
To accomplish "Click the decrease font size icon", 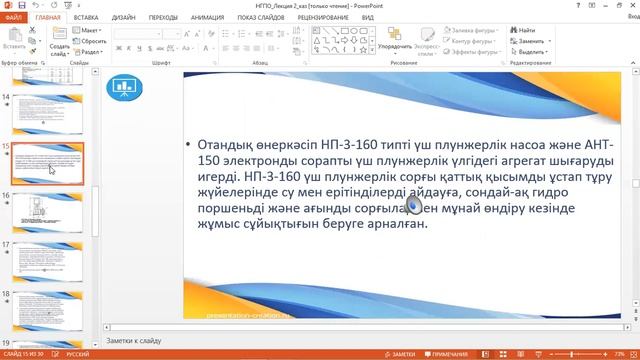I will coord(198,34).
